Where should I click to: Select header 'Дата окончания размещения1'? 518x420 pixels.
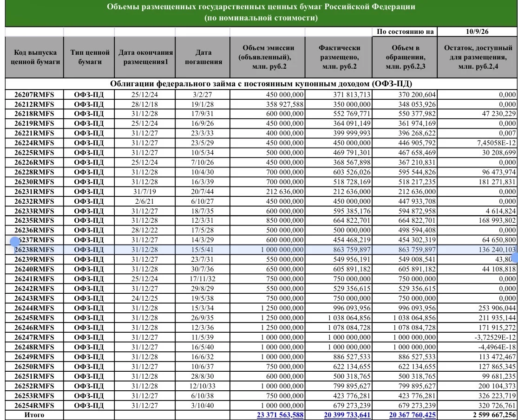145,57
